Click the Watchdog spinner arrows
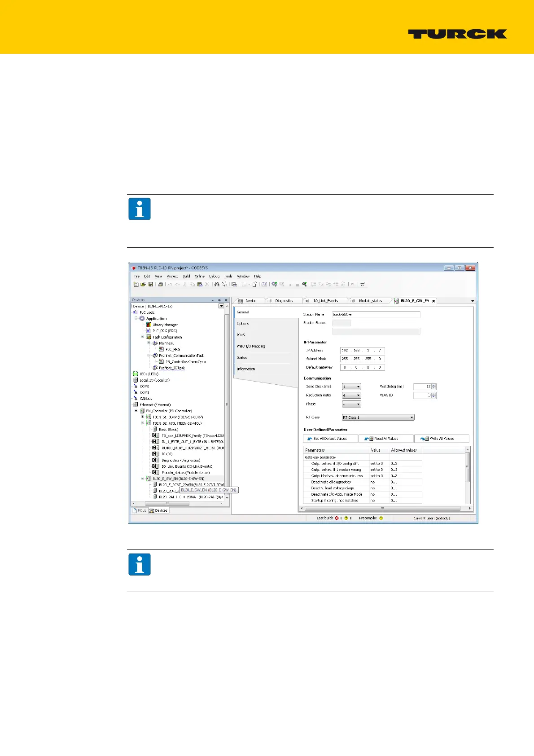The image size is (534, 756). (x=434, y=387)
